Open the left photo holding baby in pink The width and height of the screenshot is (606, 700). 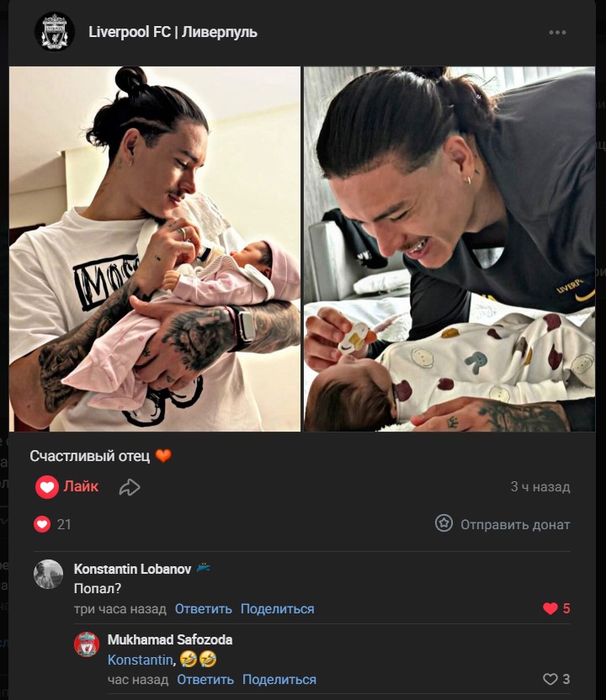click(155, 249)
